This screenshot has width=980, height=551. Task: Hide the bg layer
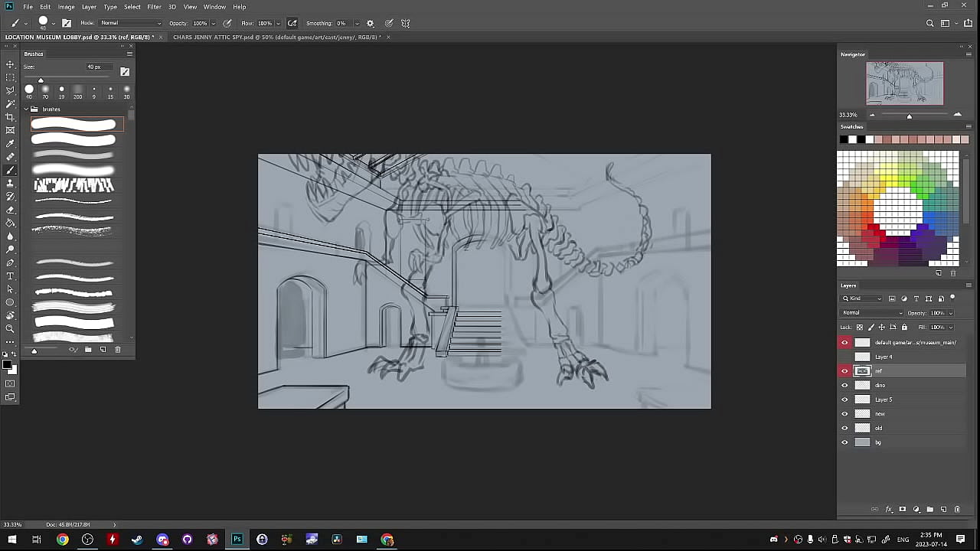pyautogui.click(x=844, y=442)
